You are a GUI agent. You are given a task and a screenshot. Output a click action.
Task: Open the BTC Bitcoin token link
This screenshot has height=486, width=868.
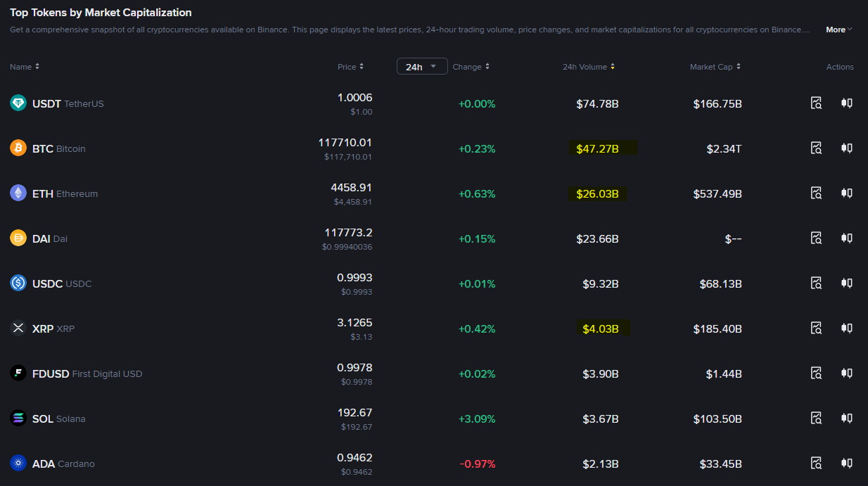(x=59, y=148)
